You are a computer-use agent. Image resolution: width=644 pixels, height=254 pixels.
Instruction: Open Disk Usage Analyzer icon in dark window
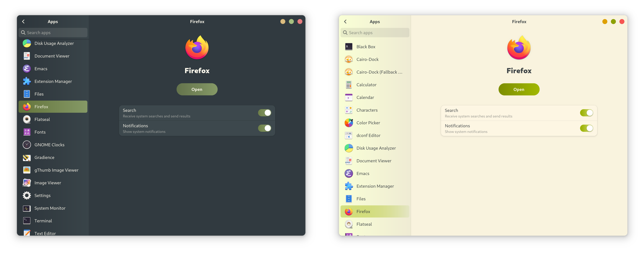point(27,43)
